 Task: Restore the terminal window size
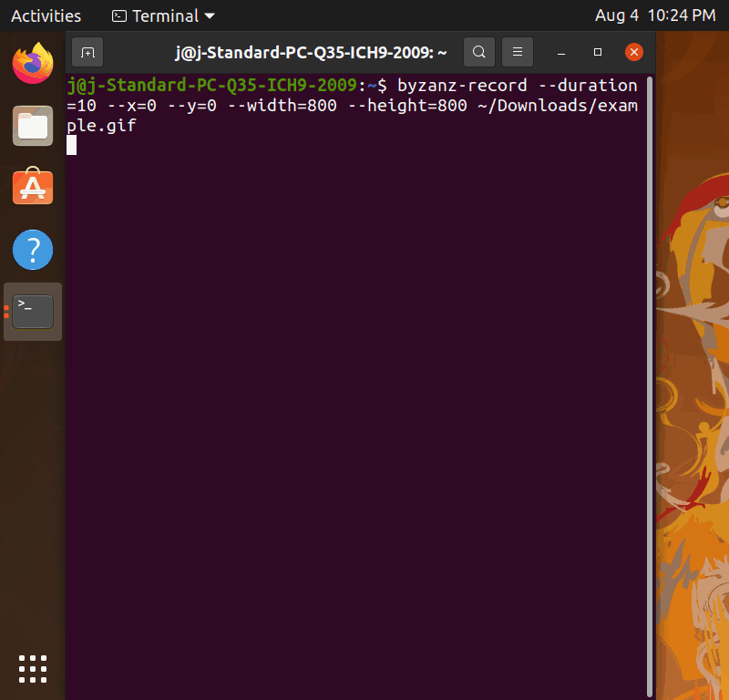(598, 52)
